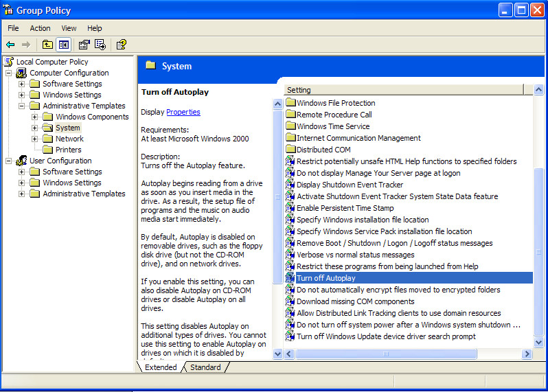
Task: Open the File menu
Action: [x=13, y=28]
